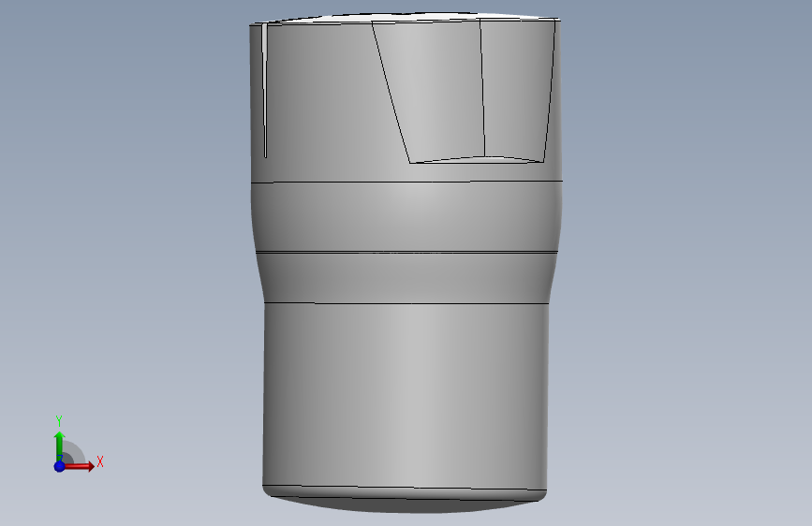Click the red X axis arrow of triad
Viewport: 812px width, 526px height.
pyautogui.click(x=81, y=466)
